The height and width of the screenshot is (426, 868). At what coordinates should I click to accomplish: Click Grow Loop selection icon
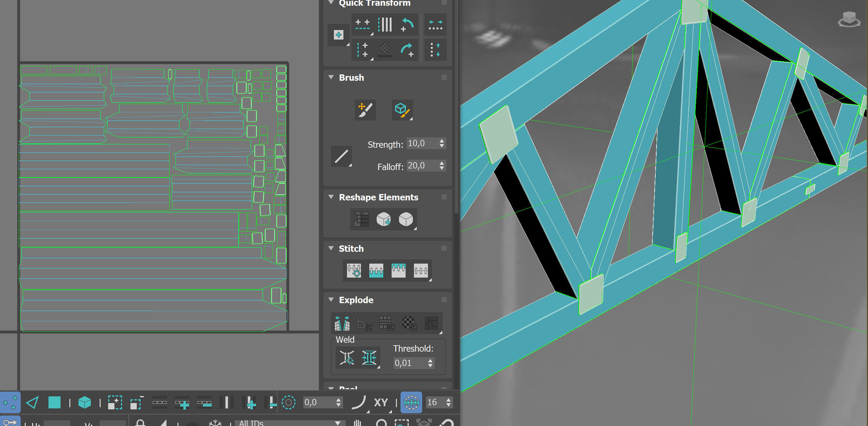[x=182, y=402]
